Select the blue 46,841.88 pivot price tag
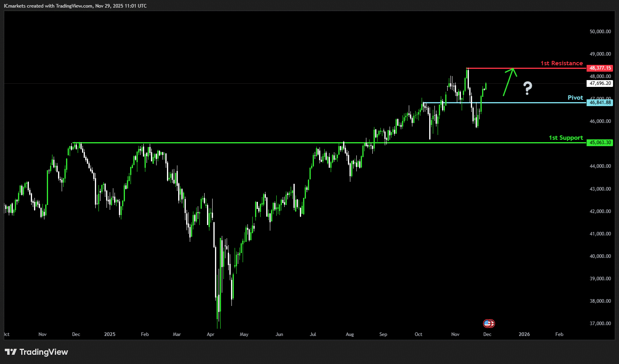Viewport: 619px width, 364px height. pos(600,103)
